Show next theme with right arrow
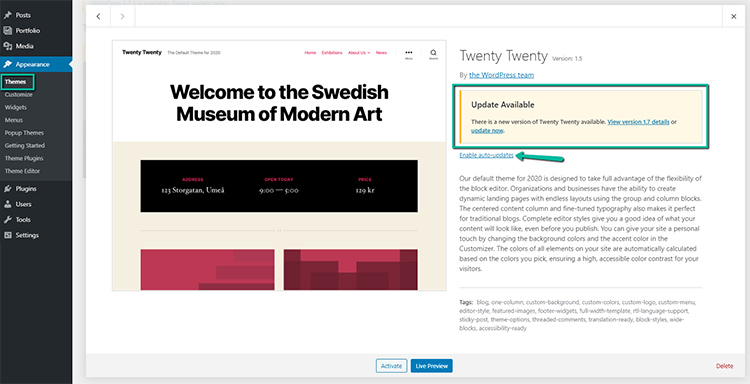The width and height of the screenshot is (750, 384). (123, 16)
